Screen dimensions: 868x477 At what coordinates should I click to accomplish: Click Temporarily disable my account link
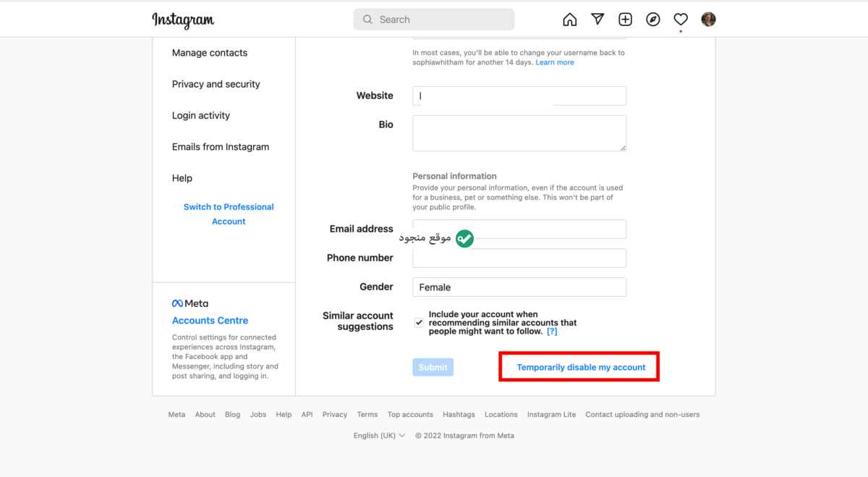pyautogui.click(x=581, y=367)
